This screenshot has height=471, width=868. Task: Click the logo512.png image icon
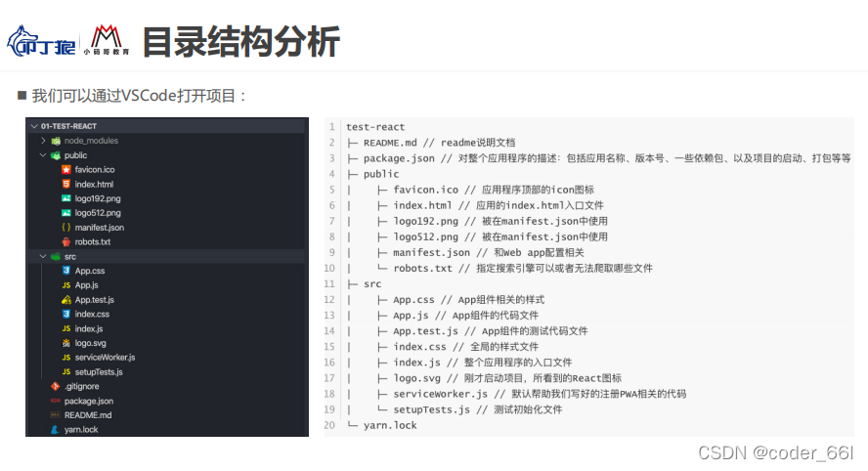pos(66,212)
